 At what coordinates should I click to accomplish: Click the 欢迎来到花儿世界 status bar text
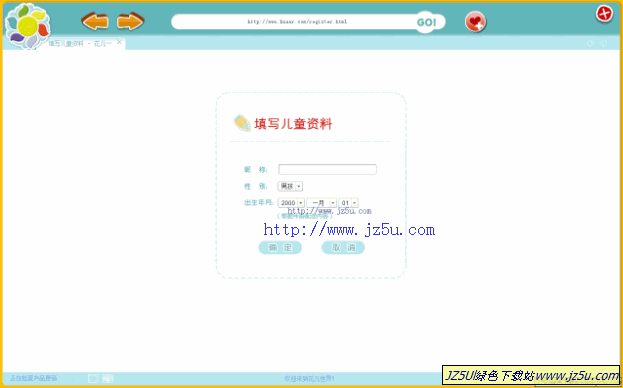[x=310, y=378]
